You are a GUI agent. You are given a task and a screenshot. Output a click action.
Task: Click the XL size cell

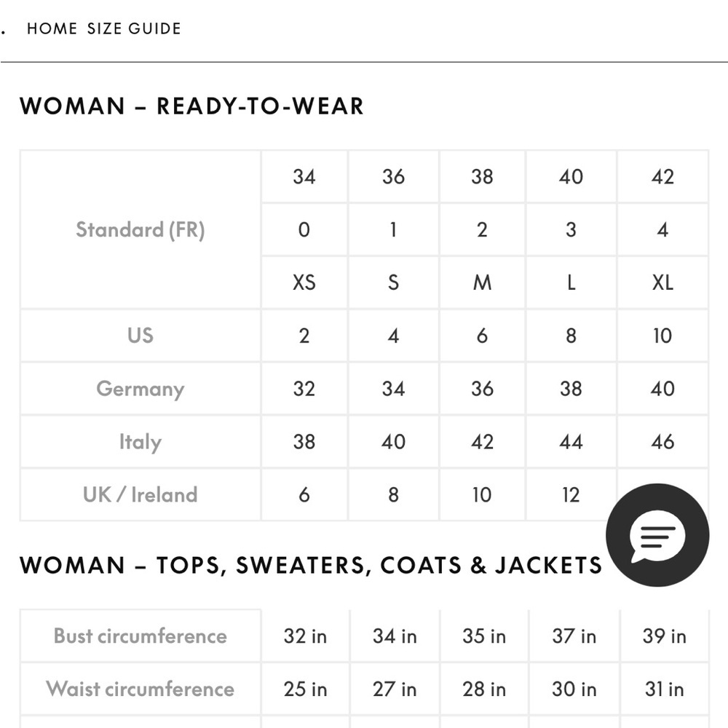pyautogui.click(x=662, y=282)
